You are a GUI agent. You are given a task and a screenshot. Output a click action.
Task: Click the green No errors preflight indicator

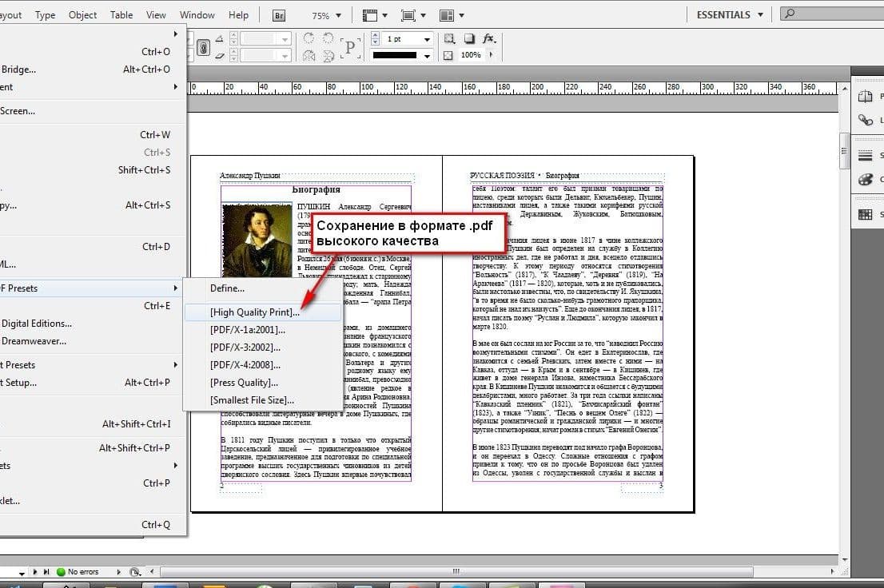(61, 572)
